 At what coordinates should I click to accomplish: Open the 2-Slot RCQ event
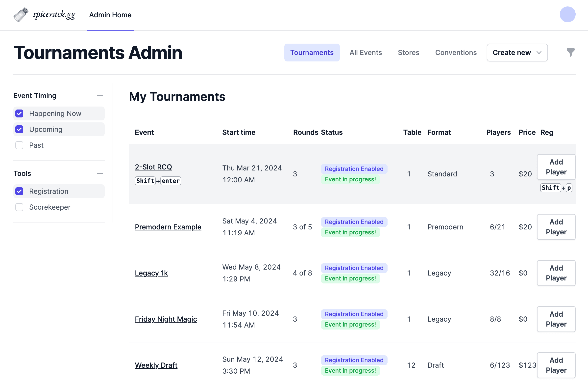point(153,167)
